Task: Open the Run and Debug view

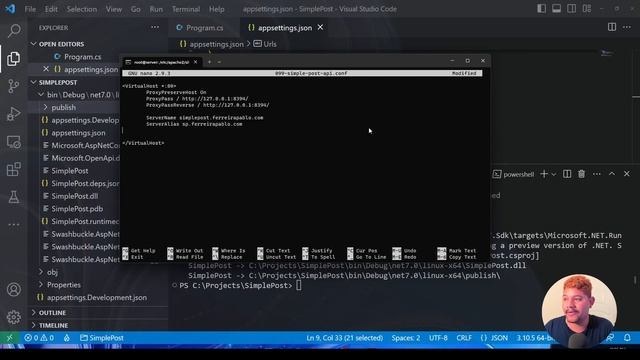Action: 13,114
